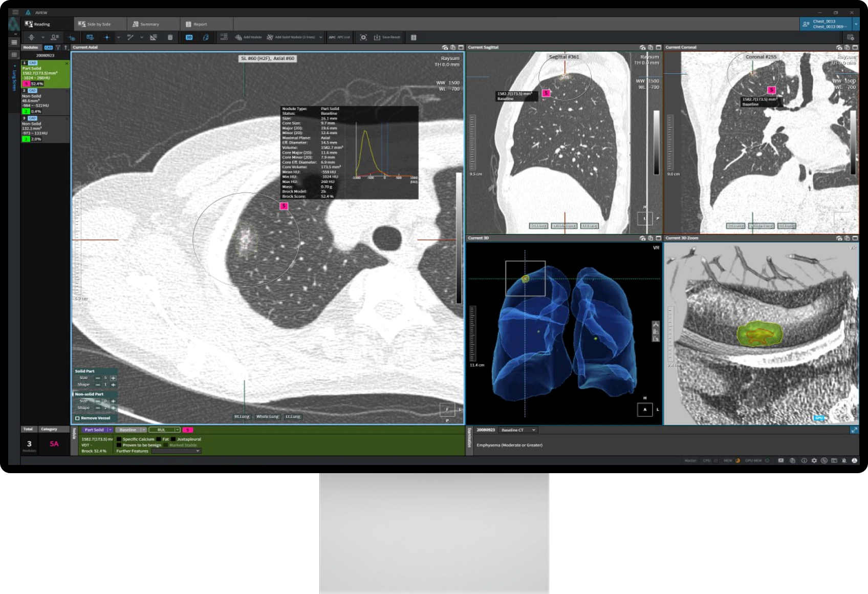
Task: Increase Solid Part size with plus button
Action: (x=113, y=378)
